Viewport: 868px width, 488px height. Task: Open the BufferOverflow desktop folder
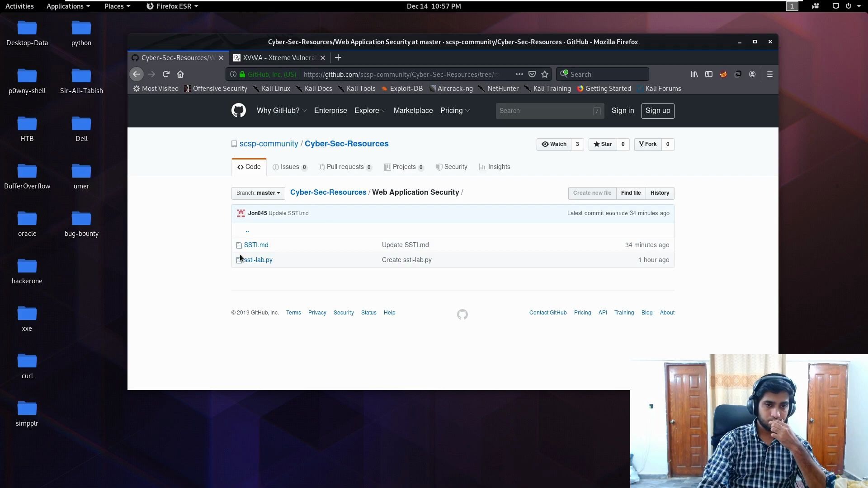pyautogui.click(x=27, y=176)
